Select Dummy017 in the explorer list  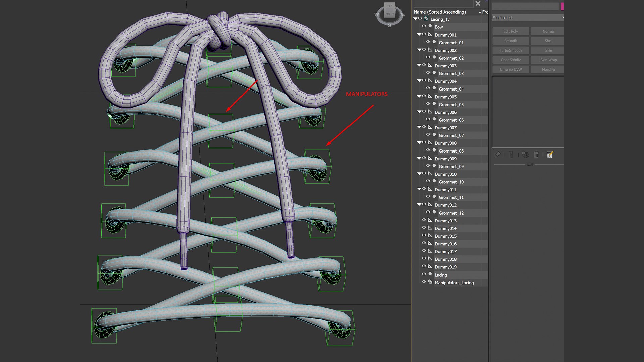pos(445,252)
